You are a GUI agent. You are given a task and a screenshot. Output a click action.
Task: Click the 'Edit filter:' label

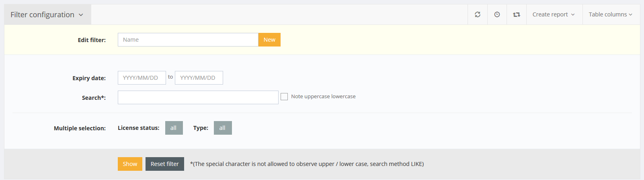point(92,40)
